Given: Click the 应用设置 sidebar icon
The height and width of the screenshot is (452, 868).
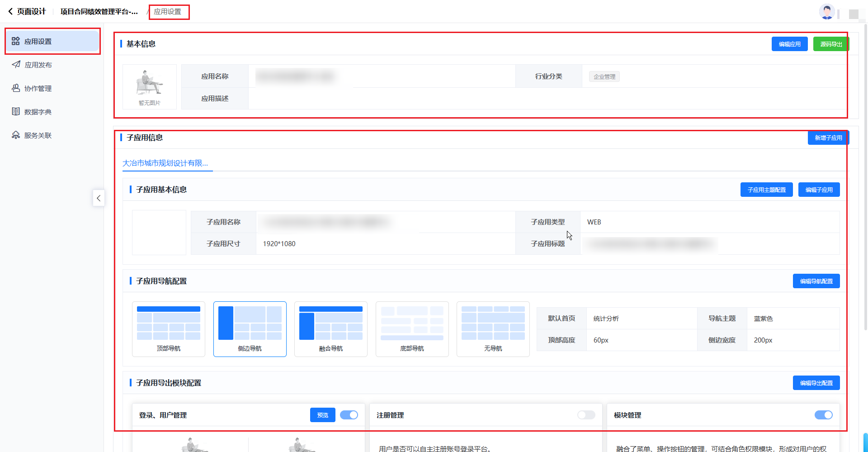Looking at the screenshot, I should pyautogui.click(x=16, y=41).
